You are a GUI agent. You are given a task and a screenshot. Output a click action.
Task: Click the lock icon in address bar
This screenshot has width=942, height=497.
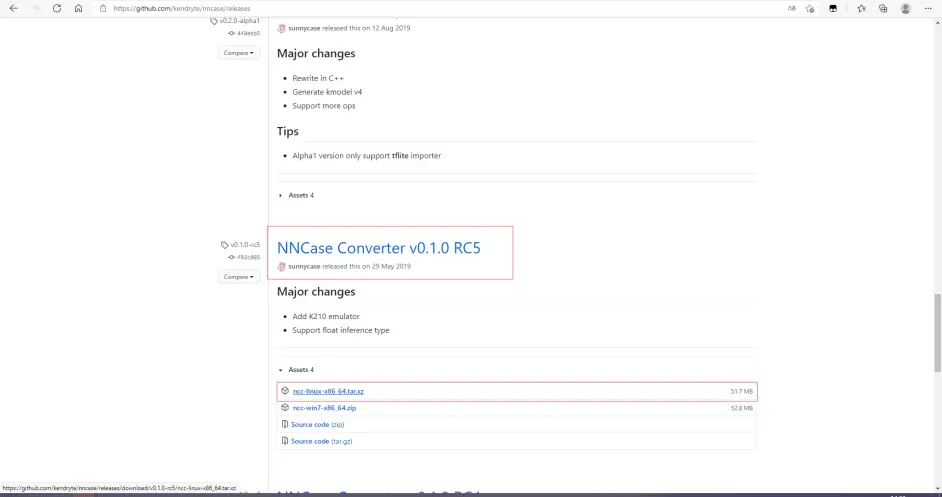point(103,8)
